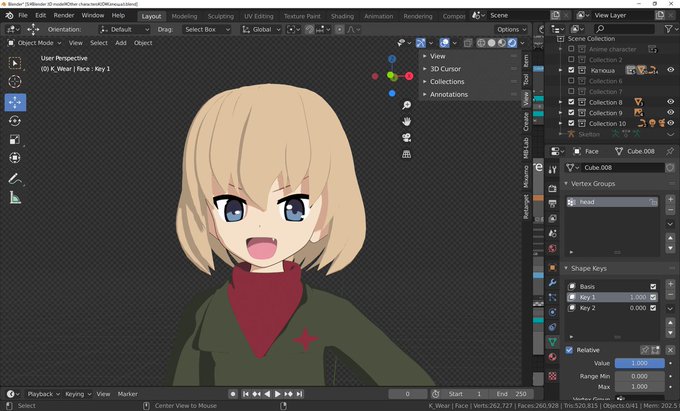Select rendered viewport shading

pyautogui.click(x=512, y=43)
